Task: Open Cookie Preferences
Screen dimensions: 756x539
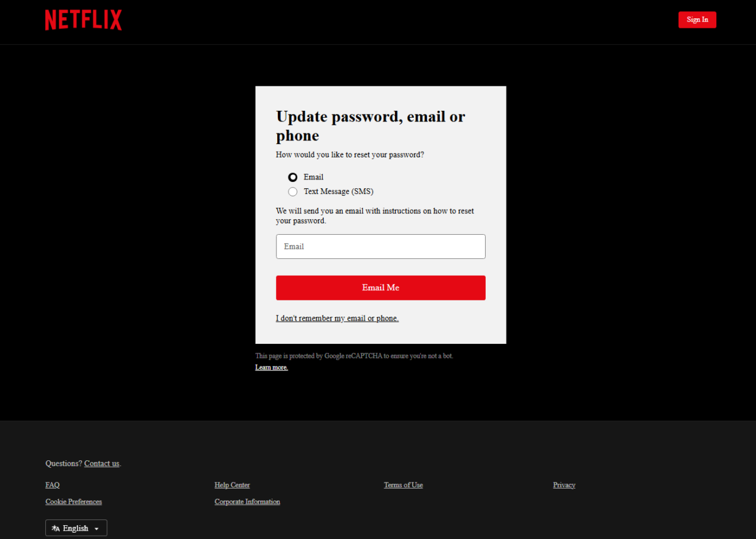Action: pos(74,502)
